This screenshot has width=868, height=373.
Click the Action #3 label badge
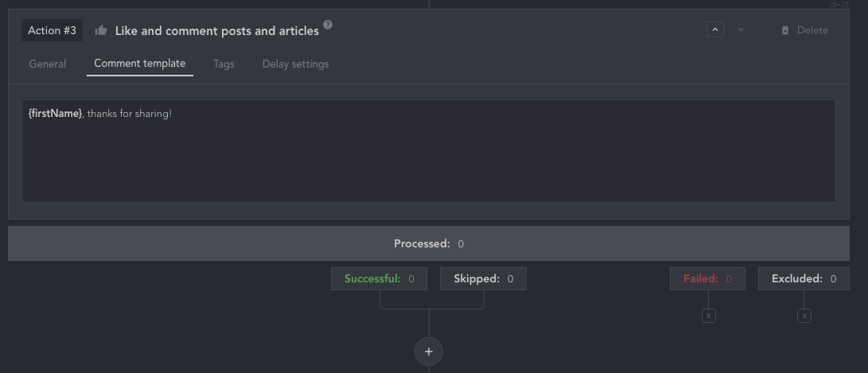pyautogui.click(x=52, y=30)
